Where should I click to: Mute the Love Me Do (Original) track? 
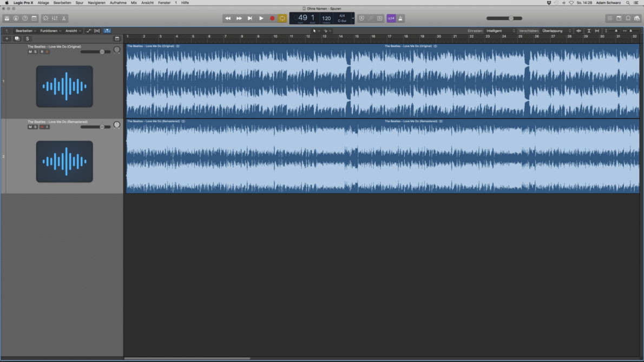tap(30, 52)
